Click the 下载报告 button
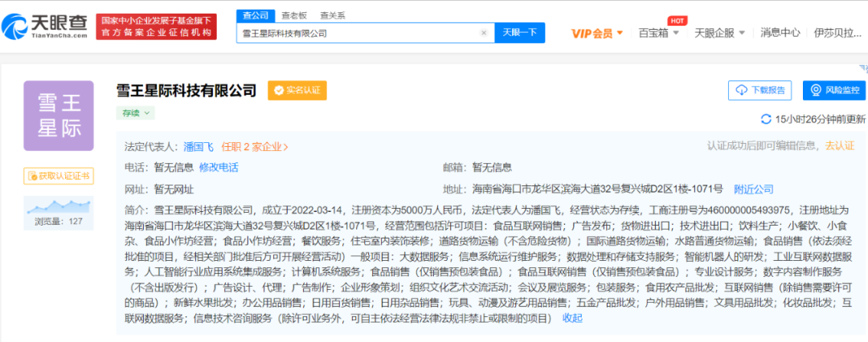The width and height of the screenshot is (868, 342). click(759, 90)
